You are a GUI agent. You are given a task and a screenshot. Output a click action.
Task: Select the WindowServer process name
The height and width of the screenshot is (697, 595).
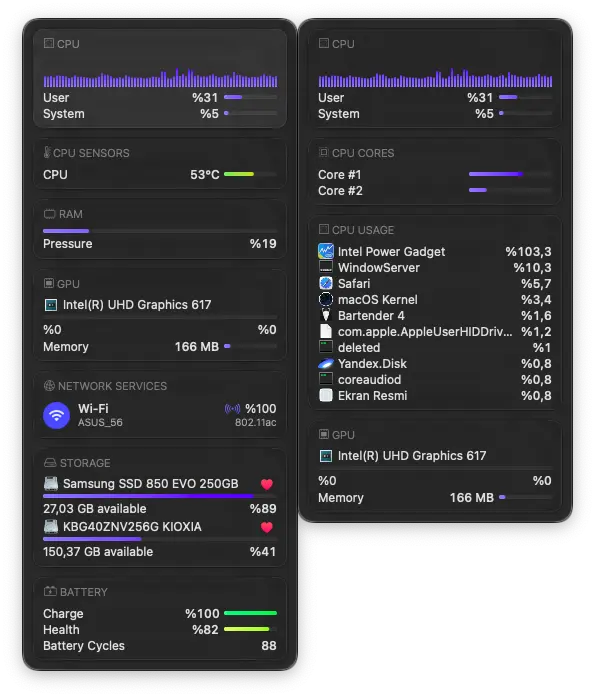[x=379, y=268]
